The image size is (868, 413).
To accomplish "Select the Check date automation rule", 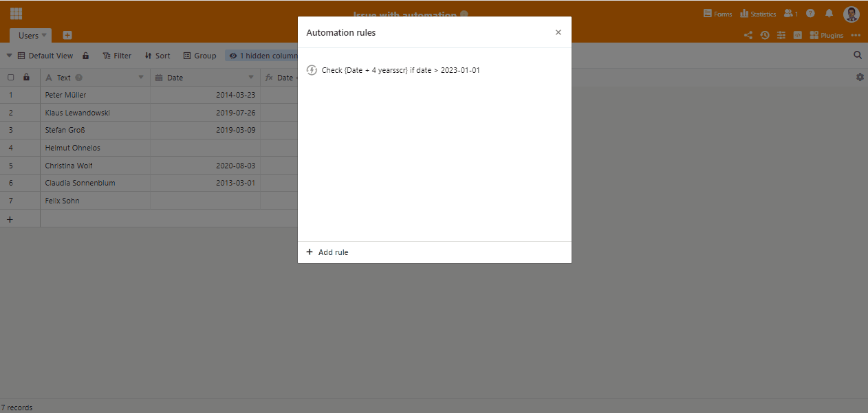I will click(400, 70).
